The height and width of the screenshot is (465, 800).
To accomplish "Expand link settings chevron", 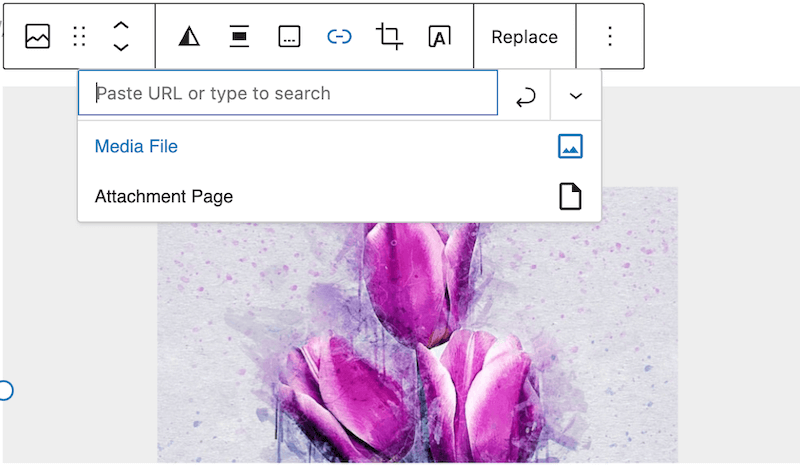I will 576,96.
